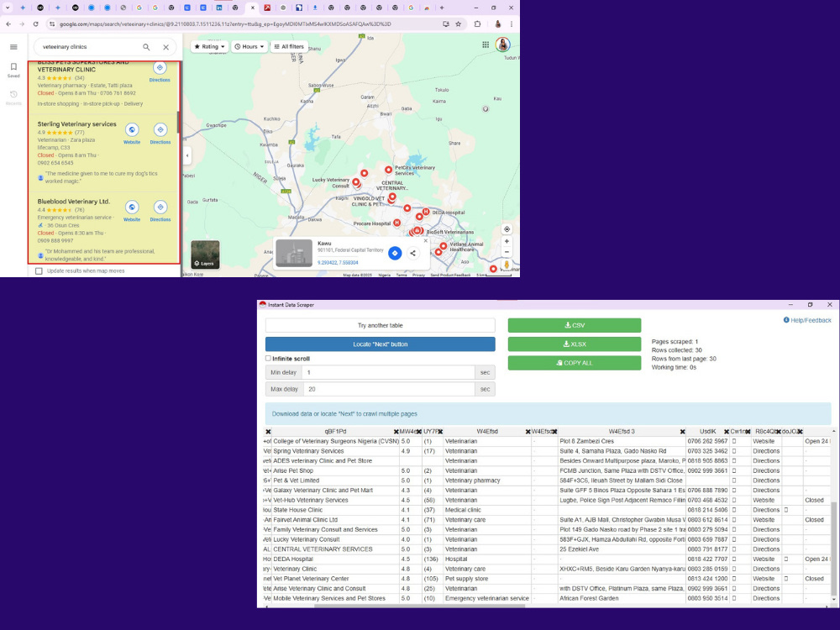Screen dimensions: 840x630
Task: View site information icon in address bar
Action: click(52, 24)
